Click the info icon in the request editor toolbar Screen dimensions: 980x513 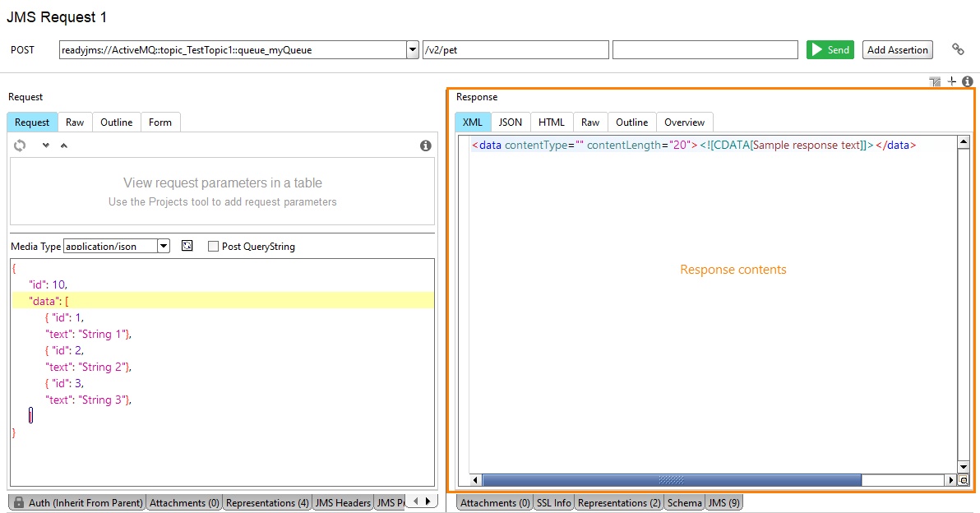[425, 145]
